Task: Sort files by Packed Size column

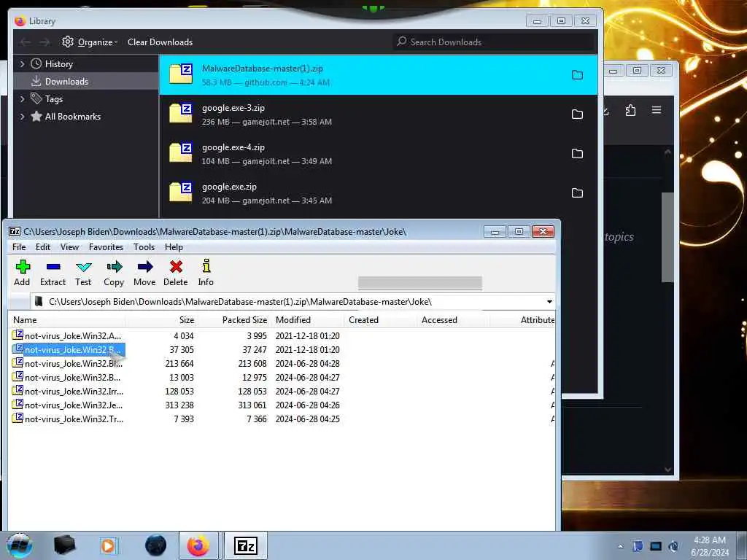Action: point(234,320)
